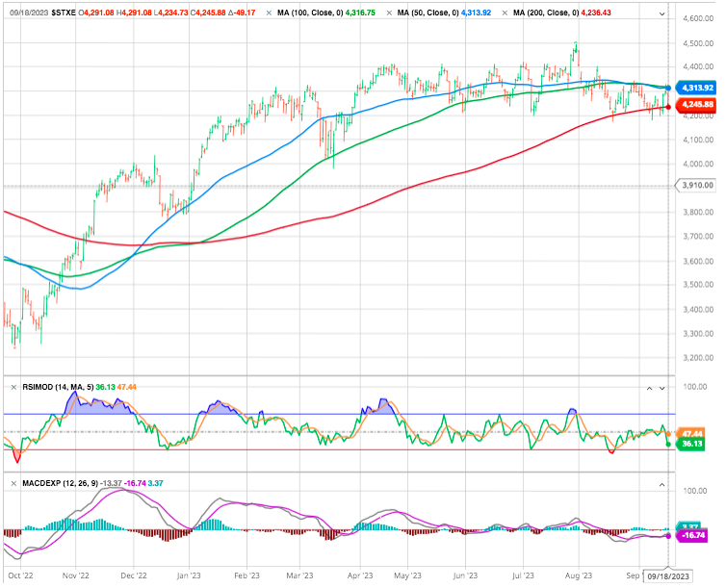Click the orange 47.44 RSI value tag
The height and width of the screenshot is (588, 726).
coord(692,433)
